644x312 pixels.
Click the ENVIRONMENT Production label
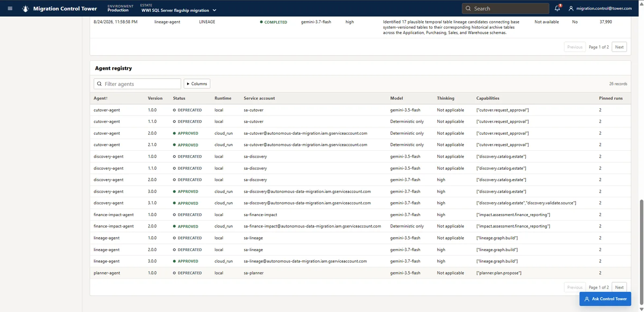[x=120, y=8]
